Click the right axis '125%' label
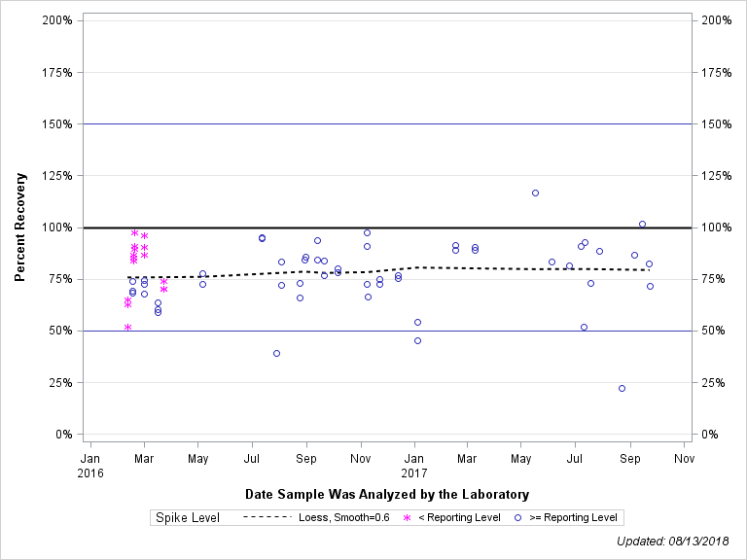The width and height of the screenshot is (747, 560). coord(717,176)
